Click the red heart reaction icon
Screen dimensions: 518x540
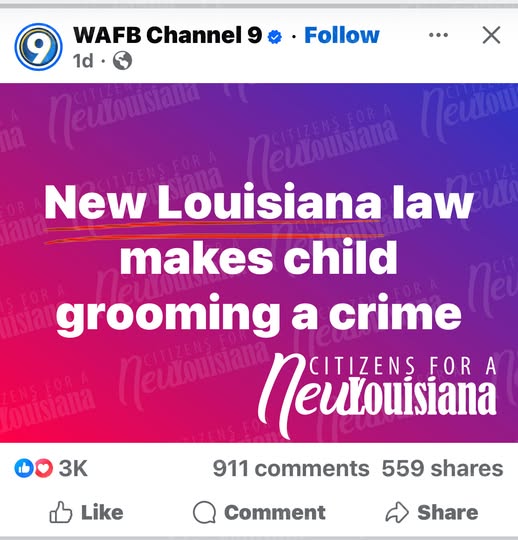(x=43, y=468)
